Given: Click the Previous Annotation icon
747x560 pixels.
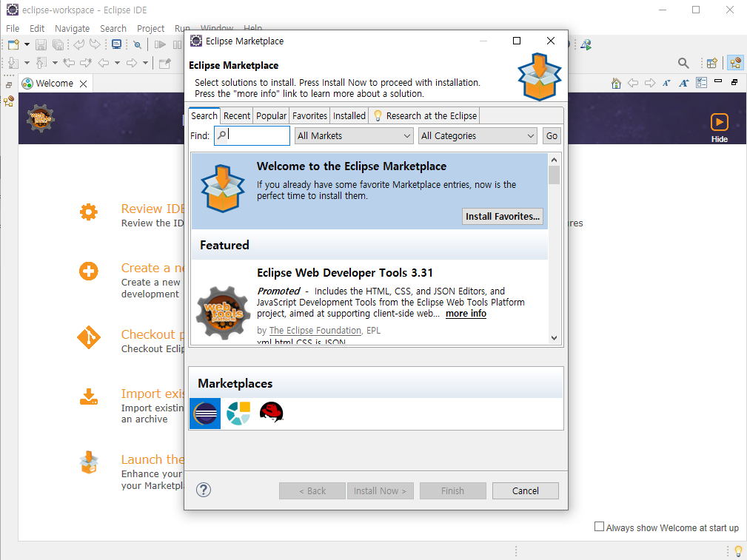Looking at the screenshot, I should (41, 63).
